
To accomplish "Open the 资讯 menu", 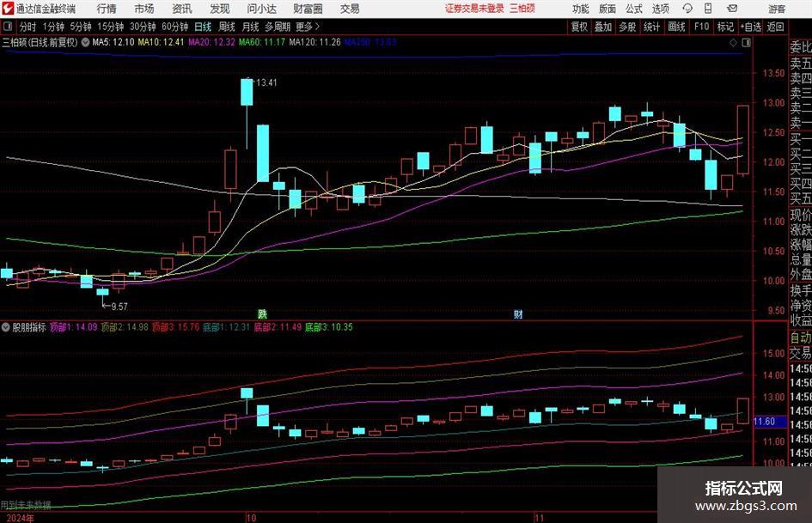I will [x=182, y=9].
